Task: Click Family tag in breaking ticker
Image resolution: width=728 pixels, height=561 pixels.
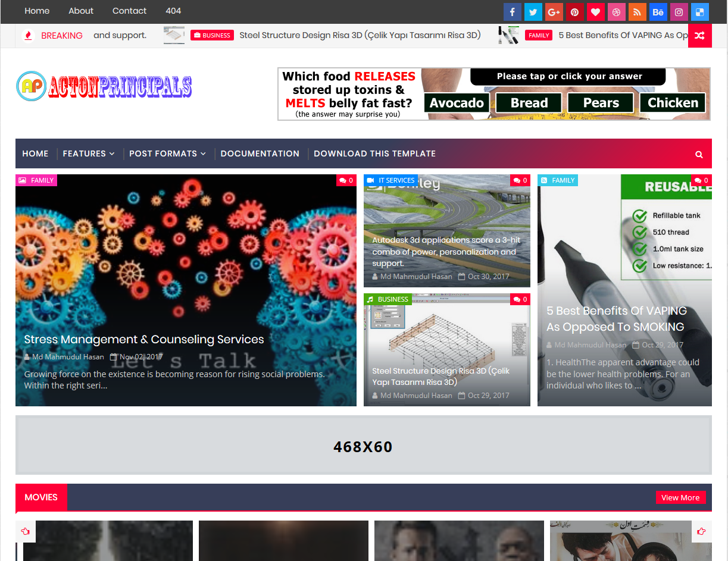Action: click(539, 35)
